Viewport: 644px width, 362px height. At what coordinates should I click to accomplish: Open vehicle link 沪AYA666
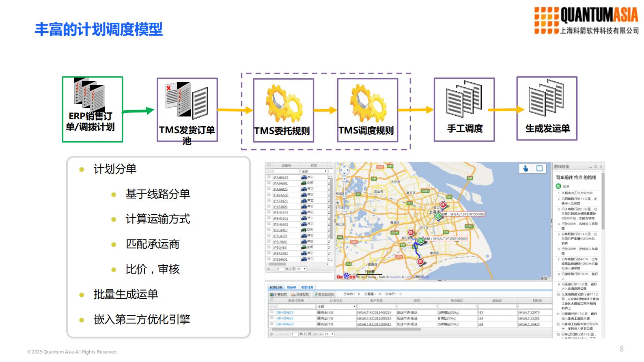280,195
